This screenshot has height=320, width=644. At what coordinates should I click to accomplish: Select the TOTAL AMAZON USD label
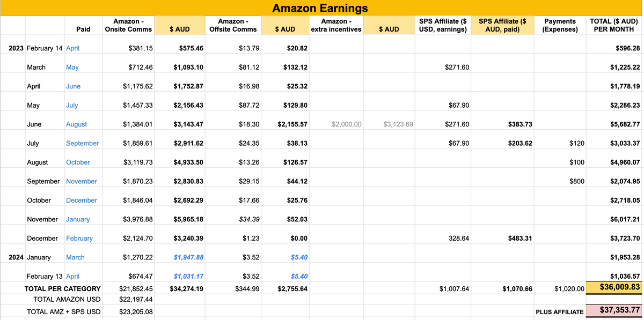(x=66, y=299)
